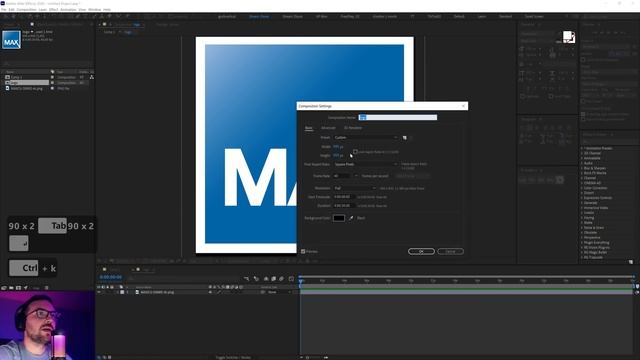Open the Window menu
This screenshot has height=360, width=640.
tap(95, 9)
